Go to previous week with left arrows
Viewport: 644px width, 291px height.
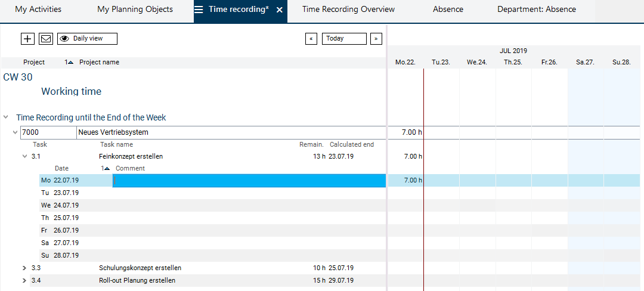pyautogui.click(x=311, y=39)
